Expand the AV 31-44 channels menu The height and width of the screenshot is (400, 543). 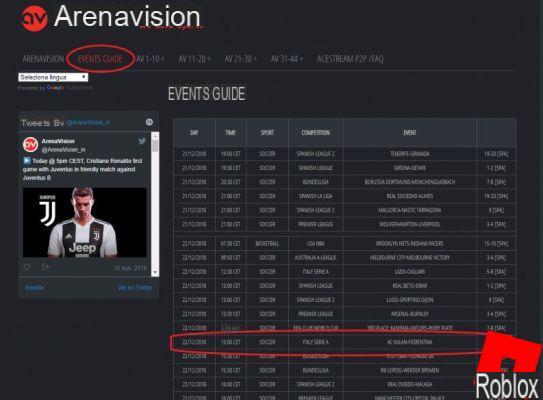pos(287,59)
